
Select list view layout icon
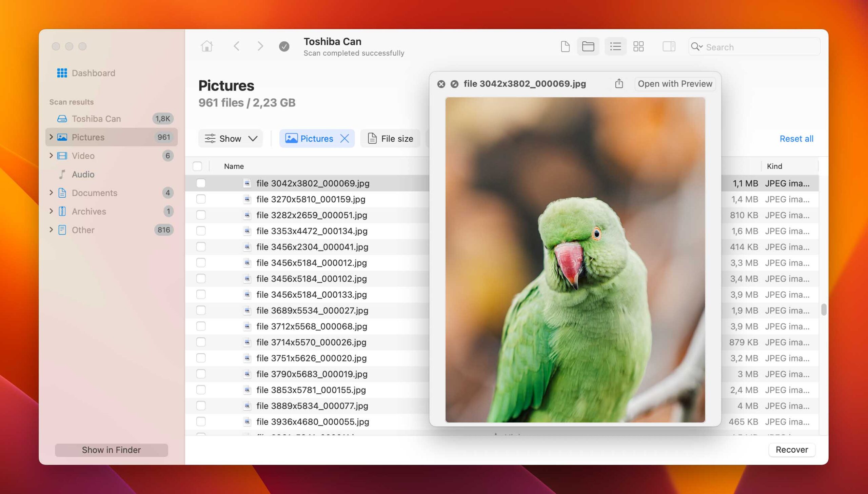615,46
